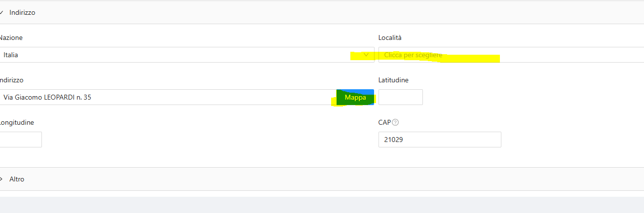The width and height of the screenshot is (644, 213).
Task: Open the Nazione dropdown arrow
Action: (x=366, y=55)
